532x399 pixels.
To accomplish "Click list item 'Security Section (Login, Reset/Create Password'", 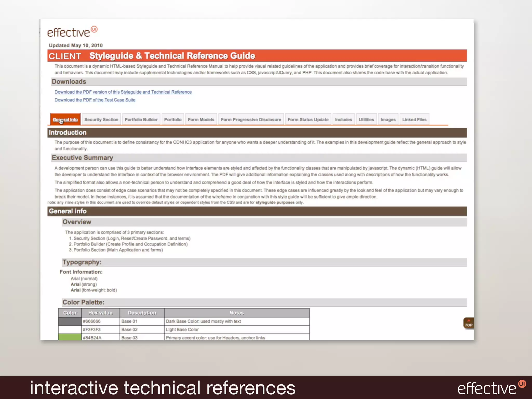I will coord(132,238).
